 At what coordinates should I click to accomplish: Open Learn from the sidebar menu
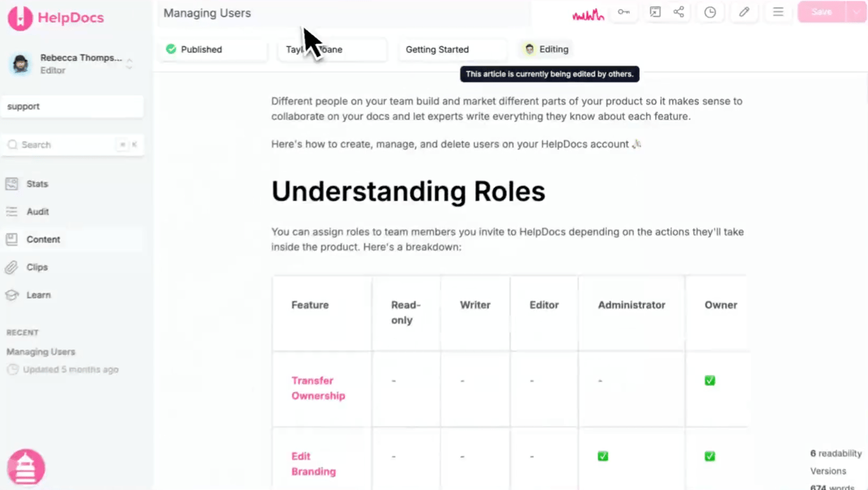[38, 295]
